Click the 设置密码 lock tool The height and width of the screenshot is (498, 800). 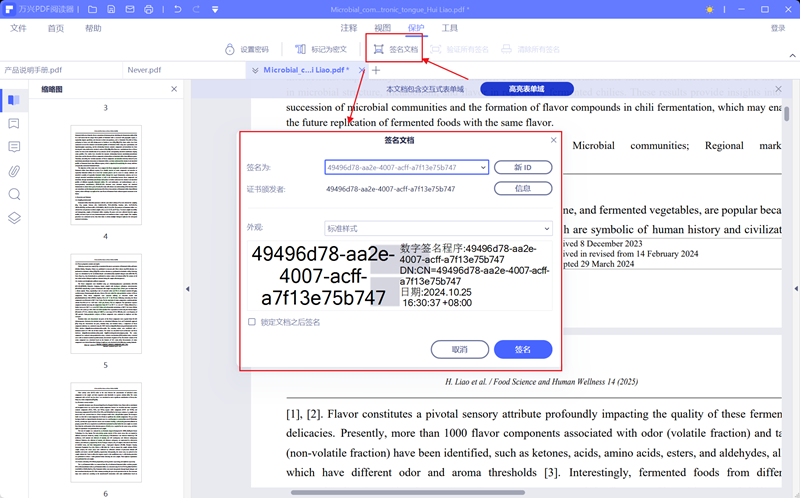click(x=247, y=49)
